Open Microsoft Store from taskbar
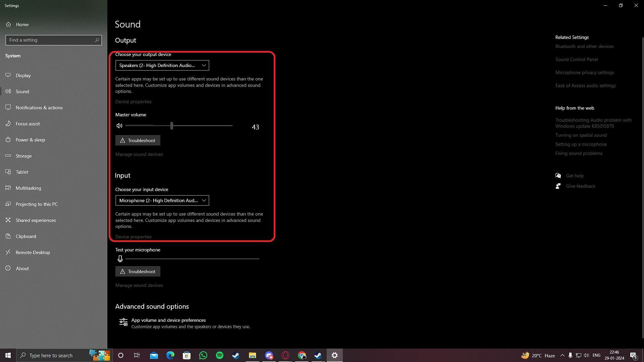Viewport: 644px width, 362px height. pos(187,355)
